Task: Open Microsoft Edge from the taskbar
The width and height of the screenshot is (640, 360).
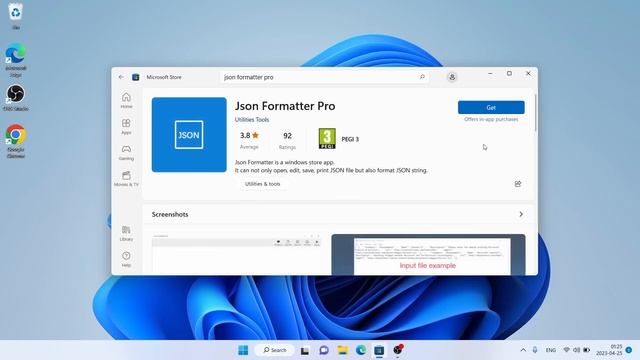Action: click(361, 350)
